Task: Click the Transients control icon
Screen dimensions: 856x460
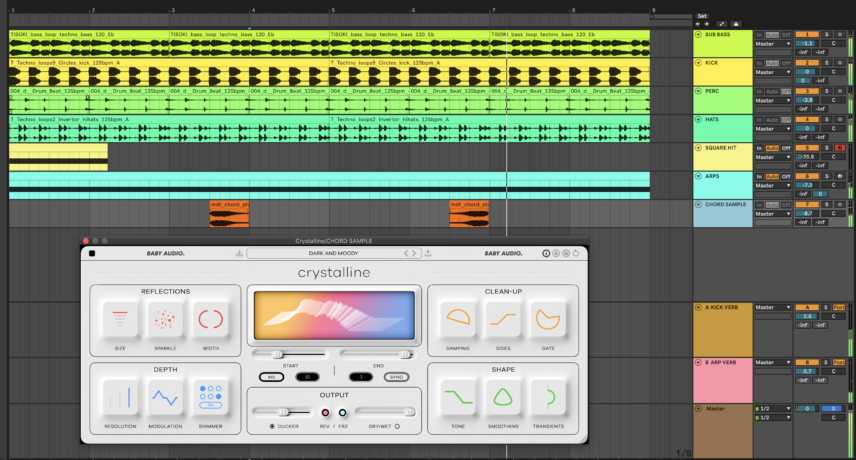Action: click(x=548, y=397)
